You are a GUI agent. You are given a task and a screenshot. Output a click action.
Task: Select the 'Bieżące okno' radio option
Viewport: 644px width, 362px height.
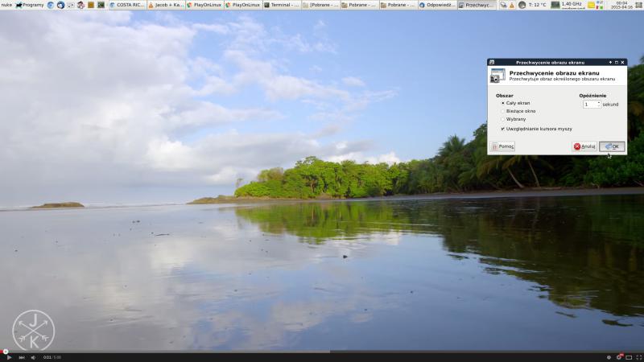(x=503, y=111)
